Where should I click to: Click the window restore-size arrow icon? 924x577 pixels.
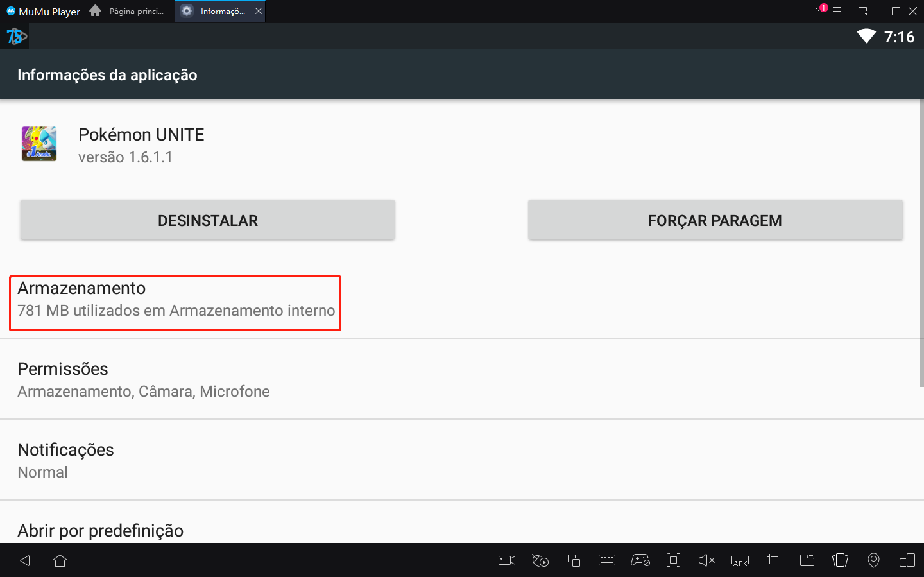(x=862, y=12)
